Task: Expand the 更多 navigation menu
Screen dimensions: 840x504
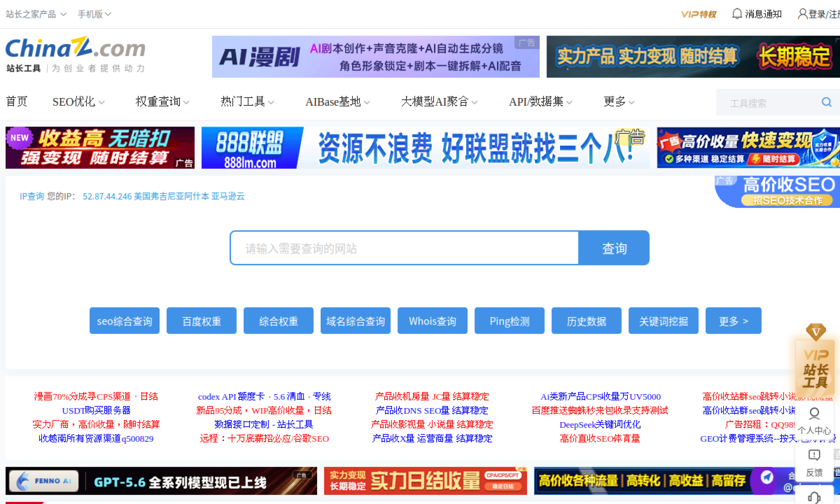Action: 619,102
